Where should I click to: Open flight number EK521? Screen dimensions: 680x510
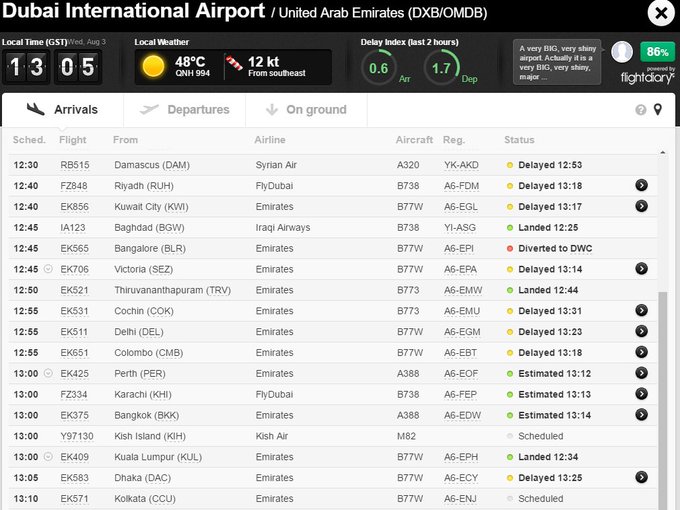[74, 290]
